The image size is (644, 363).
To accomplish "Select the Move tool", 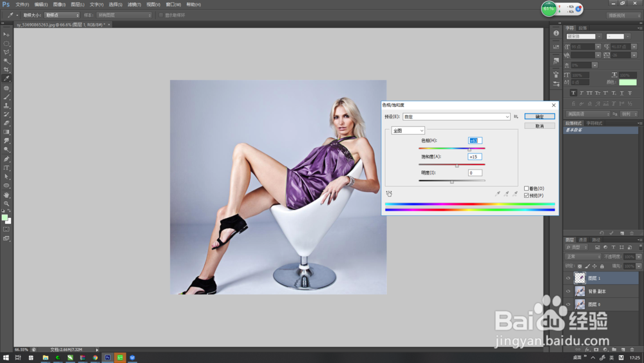I will click(x=6, y=35).
